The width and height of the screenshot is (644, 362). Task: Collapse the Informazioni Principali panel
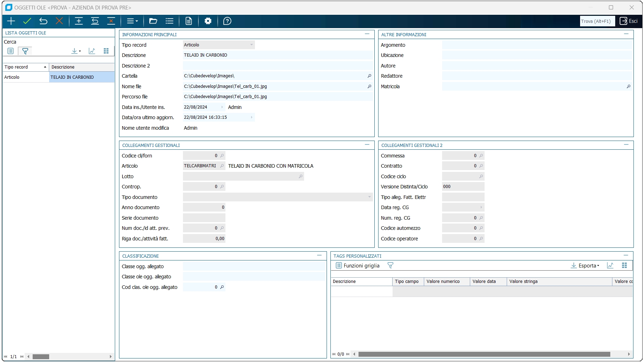[x=367, y=34]
